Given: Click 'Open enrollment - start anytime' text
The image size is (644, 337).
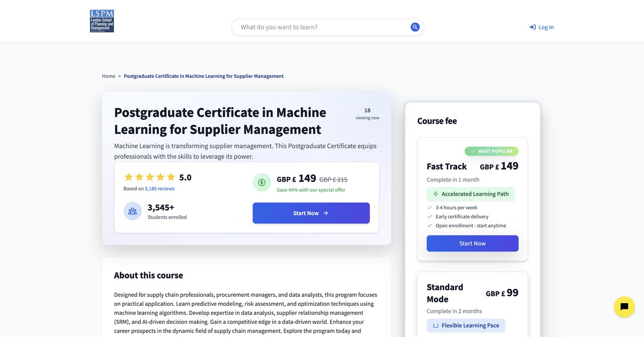Looking at the screenshot, I should tap(471, 225).
